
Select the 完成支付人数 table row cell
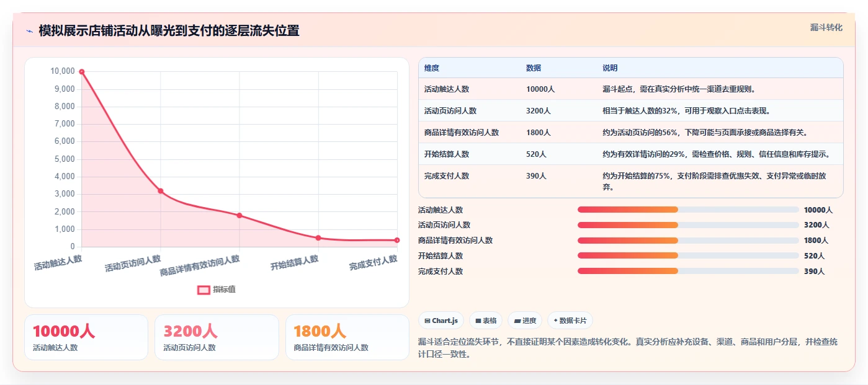pyautogui.click(x=447, y=176)
